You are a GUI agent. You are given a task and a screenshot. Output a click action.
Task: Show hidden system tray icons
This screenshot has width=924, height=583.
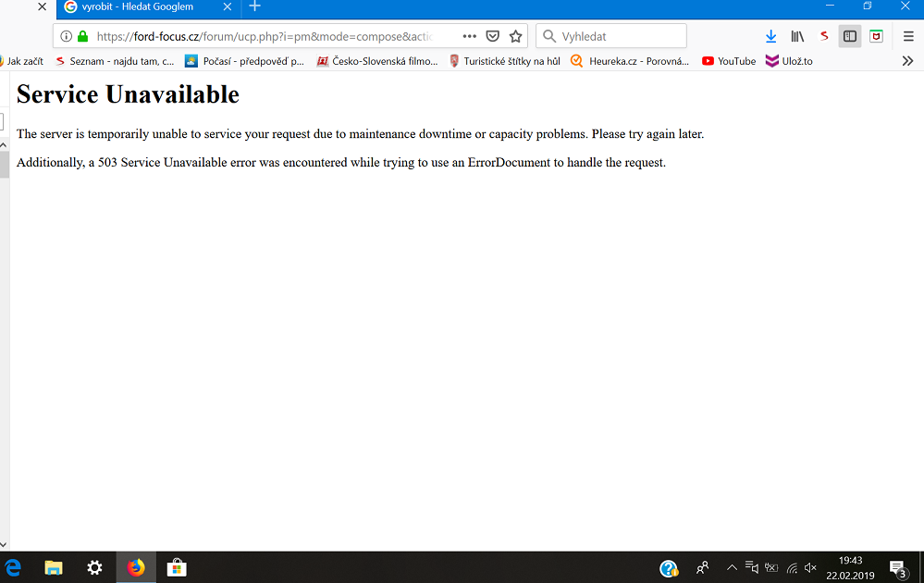tap(732, 567)
